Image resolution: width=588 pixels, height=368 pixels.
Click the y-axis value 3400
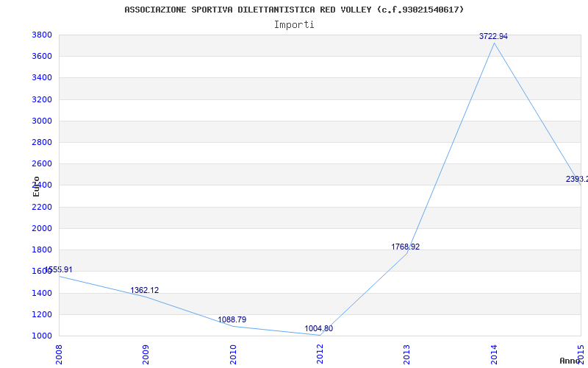tap(42, 78)
